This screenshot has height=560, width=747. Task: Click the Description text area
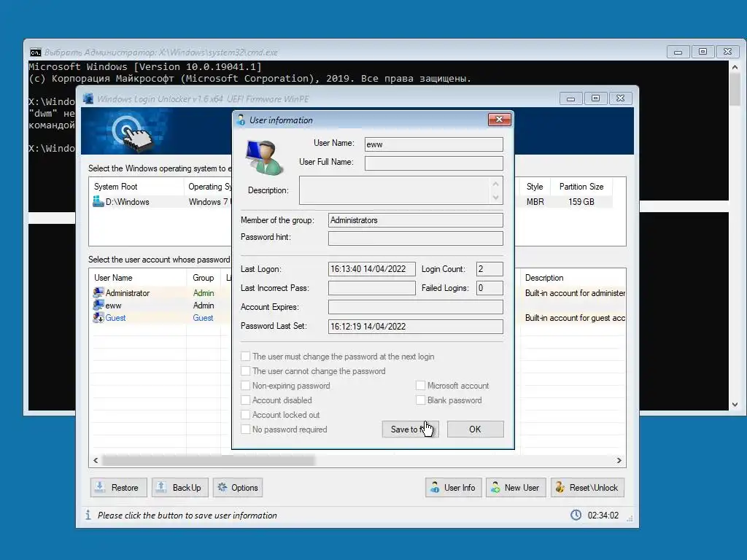(x=395, y=190)
